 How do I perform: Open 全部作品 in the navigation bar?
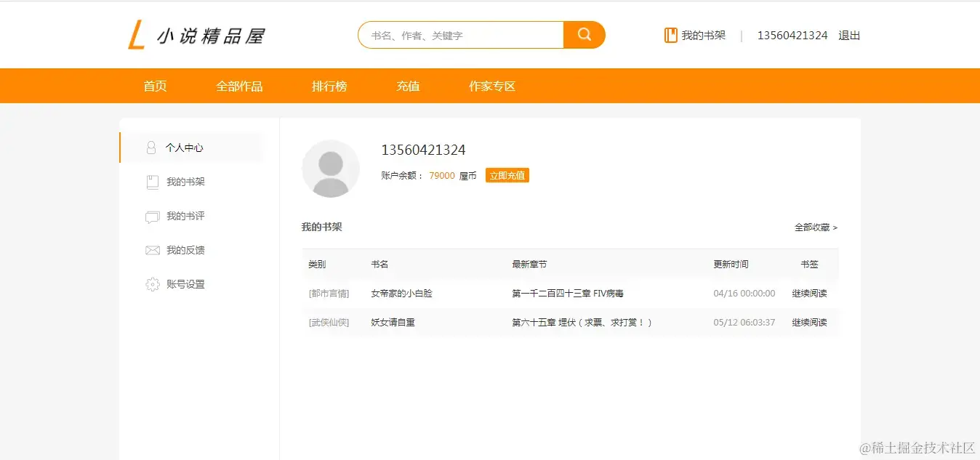coord(239,86)
